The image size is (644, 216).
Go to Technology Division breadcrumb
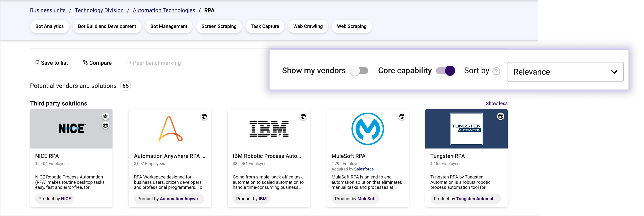click(x=99, y=10)
